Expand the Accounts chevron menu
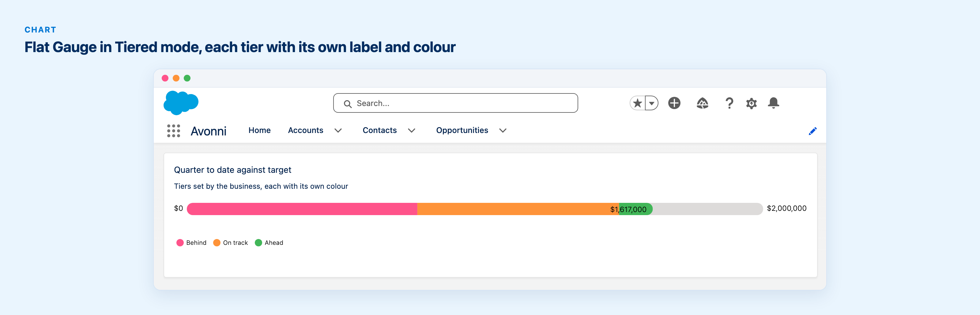980x315 pixels. tap(338, 131)
